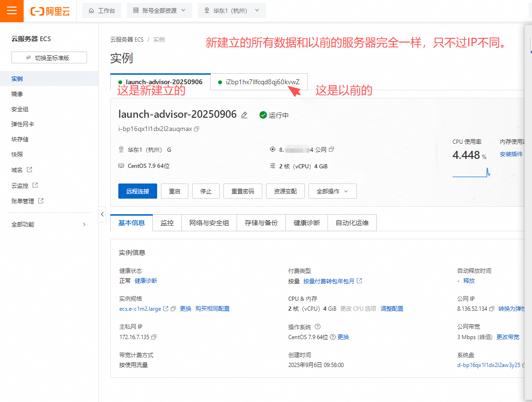The height and width of the screenshot is (402, 532).
Task: Copy the instance type ecs.e-c1m2.large
Action: pos(173,309)
